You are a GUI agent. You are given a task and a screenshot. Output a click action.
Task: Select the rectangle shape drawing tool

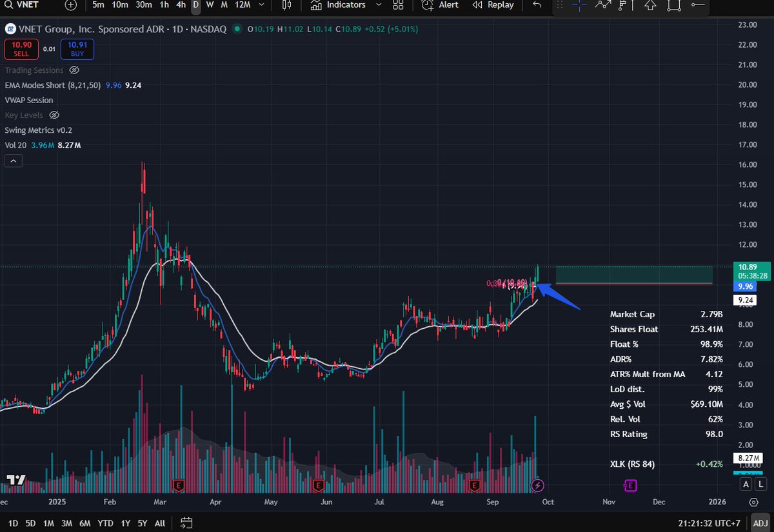click(x=674, y=5)
